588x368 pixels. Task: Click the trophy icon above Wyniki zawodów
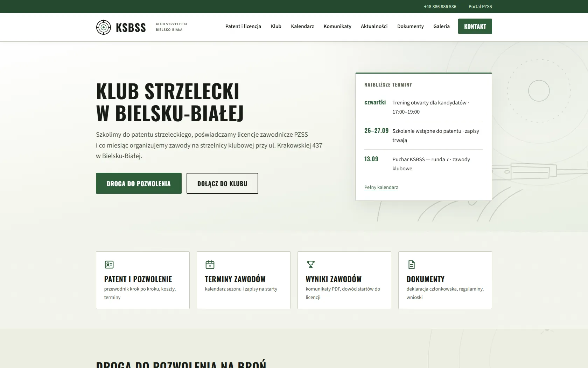tap(311, 265)
